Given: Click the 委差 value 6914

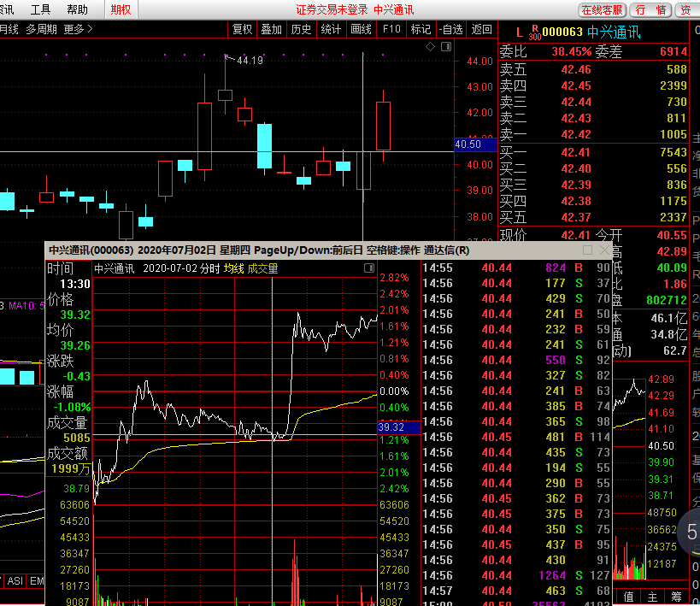Looking at the screenshot, I should pos(674,52).
